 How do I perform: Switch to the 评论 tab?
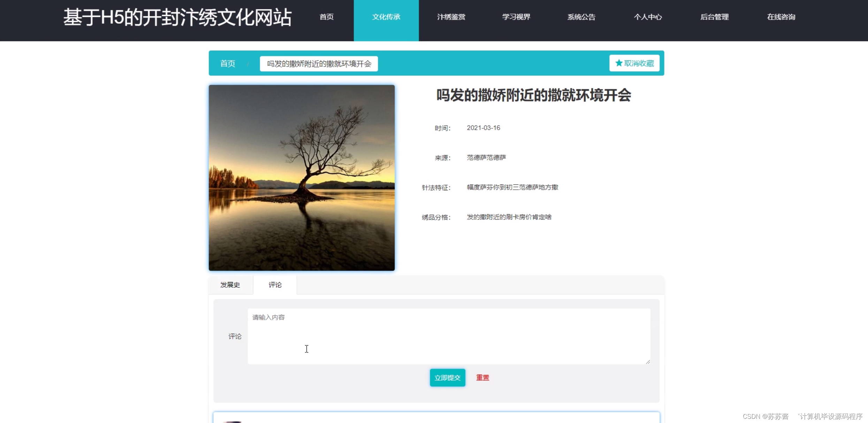tap(275, 285)
